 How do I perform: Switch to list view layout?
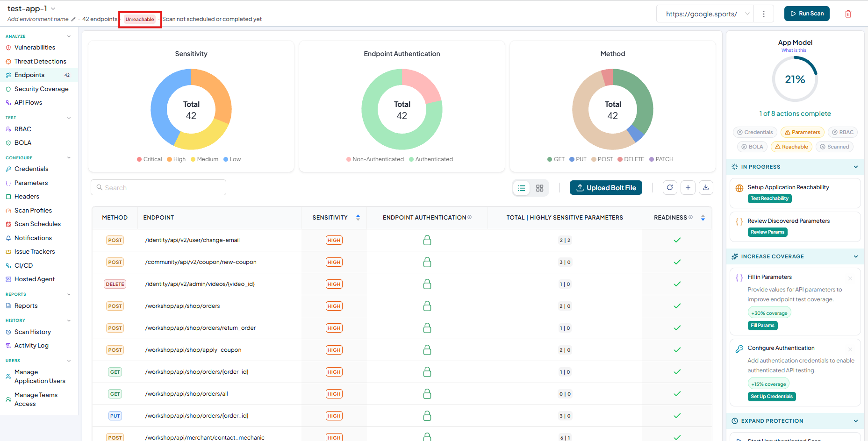(x=522, y=188)
